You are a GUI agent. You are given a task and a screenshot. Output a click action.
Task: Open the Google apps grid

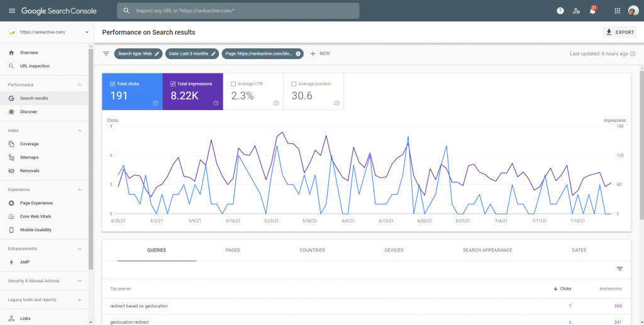(x=618, y=11)
